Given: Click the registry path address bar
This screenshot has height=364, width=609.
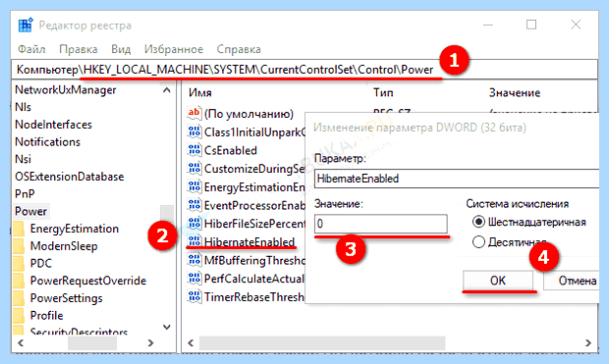Looking at the screenshot, I should (304, 70).
